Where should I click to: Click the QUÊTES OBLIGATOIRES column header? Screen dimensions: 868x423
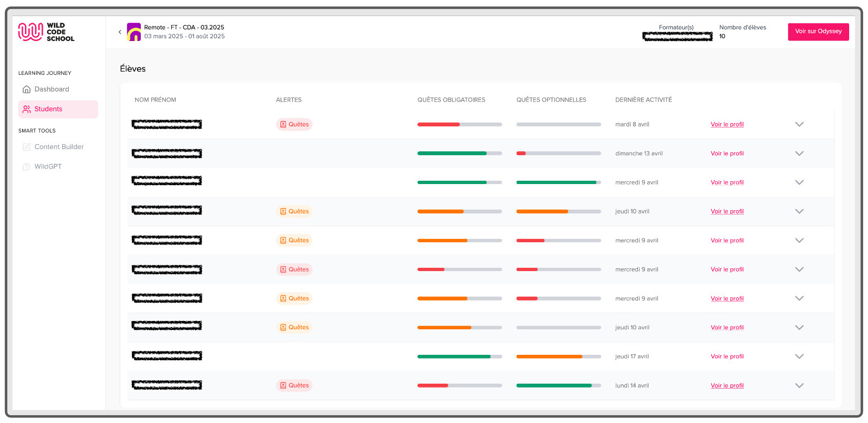tap(451, 100)
